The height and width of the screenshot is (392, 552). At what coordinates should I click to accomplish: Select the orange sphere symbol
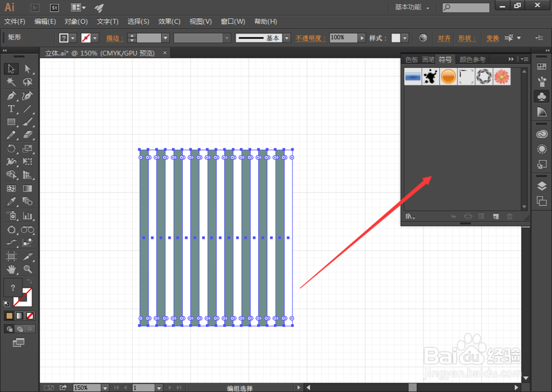tap(448, 77)
